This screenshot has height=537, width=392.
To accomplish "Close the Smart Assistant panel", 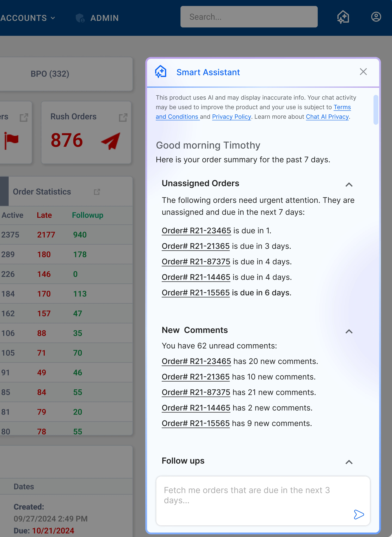I will (363, 72).
